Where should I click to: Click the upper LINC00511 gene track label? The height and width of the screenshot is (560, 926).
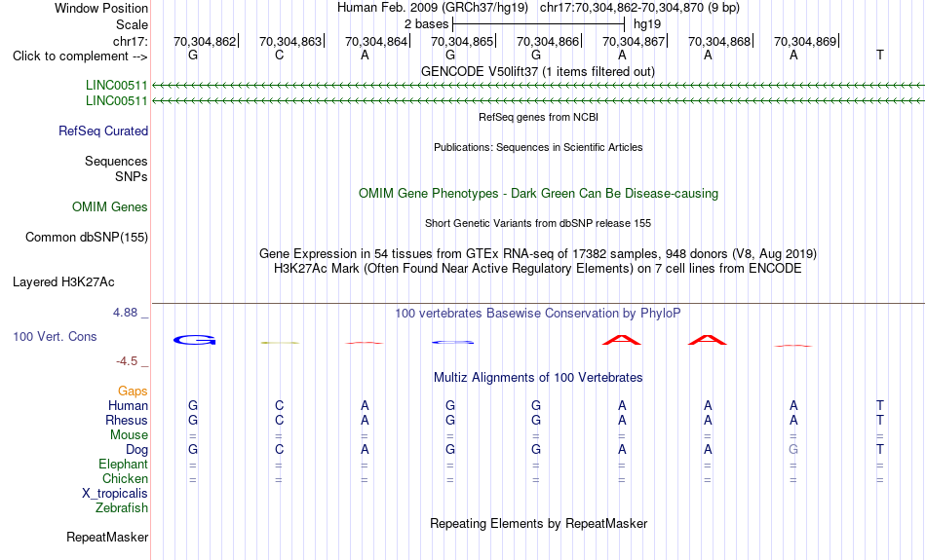coord(116,86)
